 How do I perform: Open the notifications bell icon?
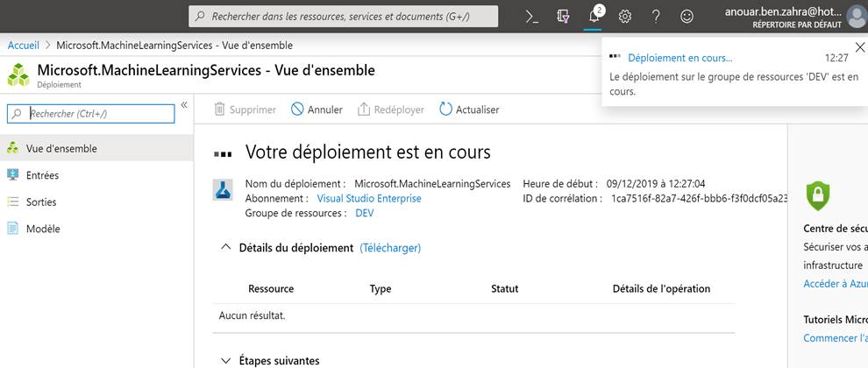tap(594, 16)
